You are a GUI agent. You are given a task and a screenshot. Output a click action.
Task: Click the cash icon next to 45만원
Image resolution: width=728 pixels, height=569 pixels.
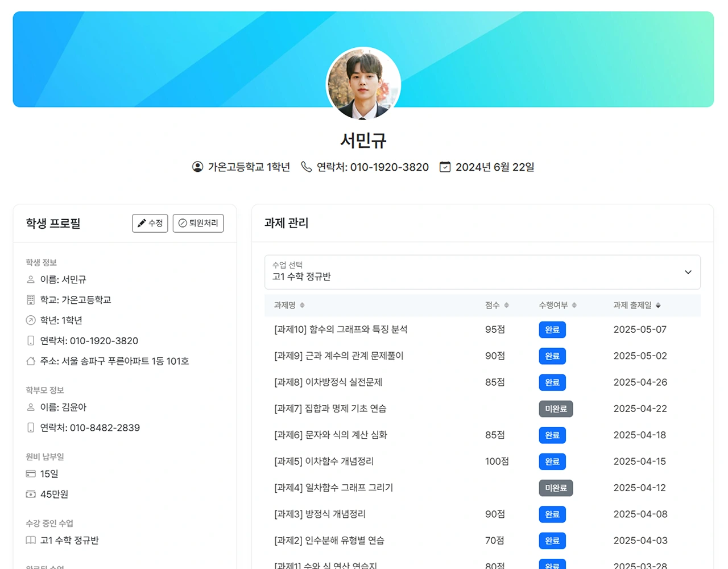[x=31, y=494]
